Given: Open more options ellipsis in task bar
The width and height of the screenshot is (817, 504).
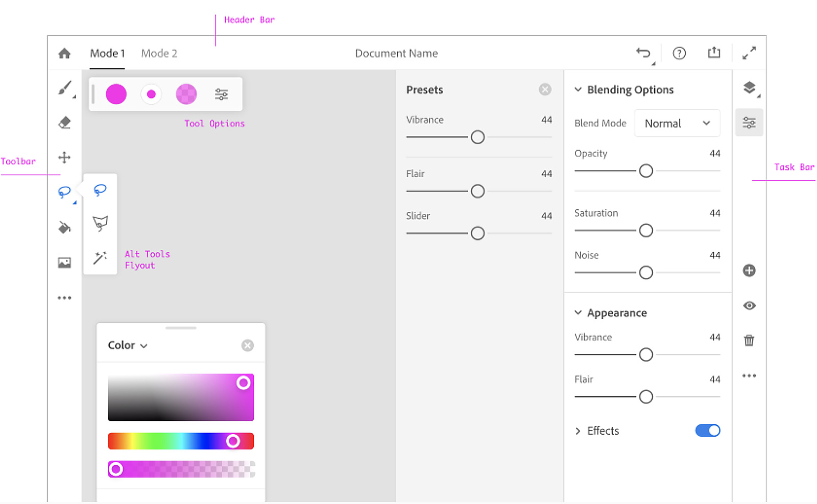Looking at the screenshot, I should tap(749, 376).
